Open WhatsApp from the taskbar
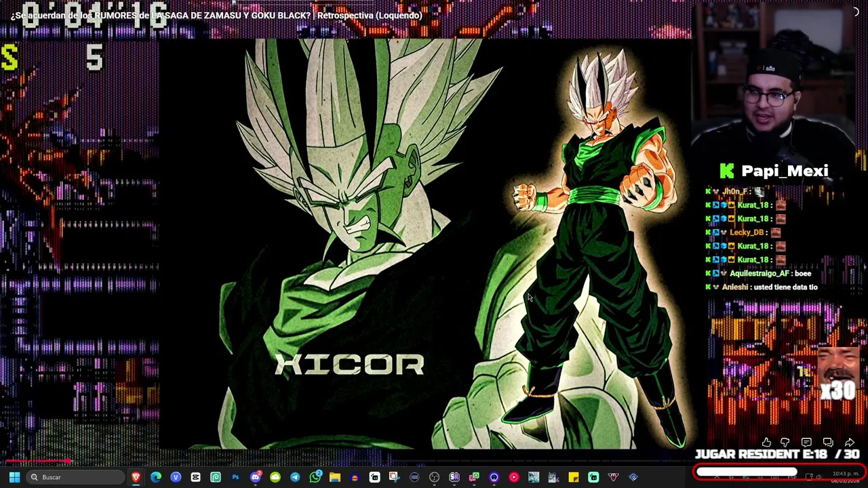868x488 pixels. click(315, 477)
